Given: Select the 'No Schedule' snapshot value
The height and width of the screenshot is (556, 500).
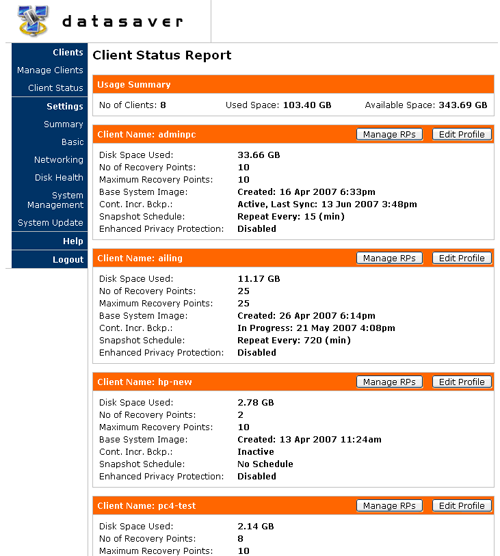Looking at the screenshot, I should (x=265, y=464).
